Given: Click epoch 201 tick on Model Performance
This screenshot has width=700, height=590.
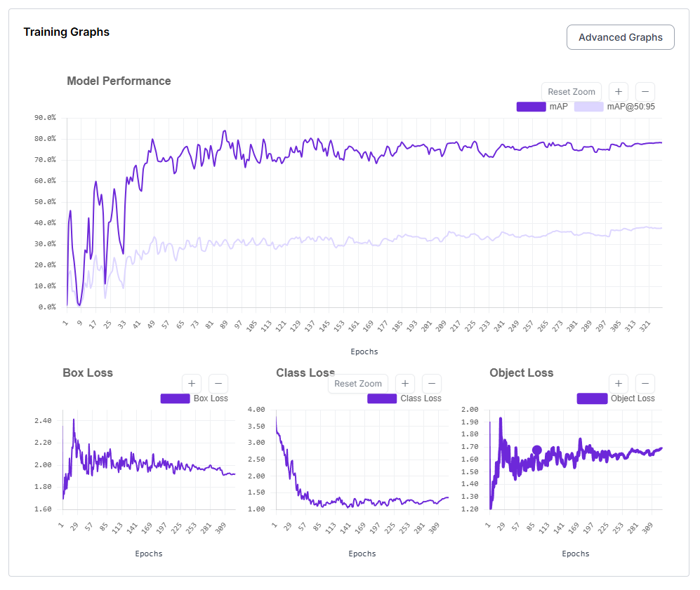Looking at the screenshot, I should 426,326.
